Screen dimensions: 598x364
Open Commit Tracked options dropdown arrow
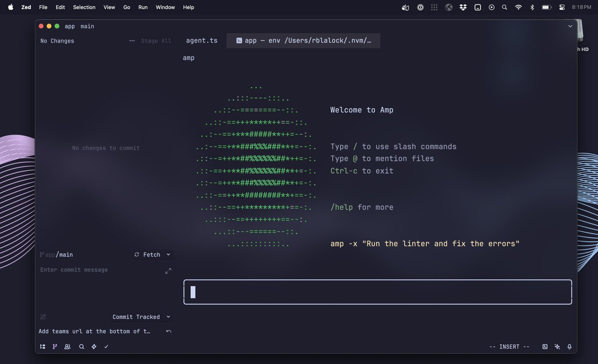click(168, 317)
